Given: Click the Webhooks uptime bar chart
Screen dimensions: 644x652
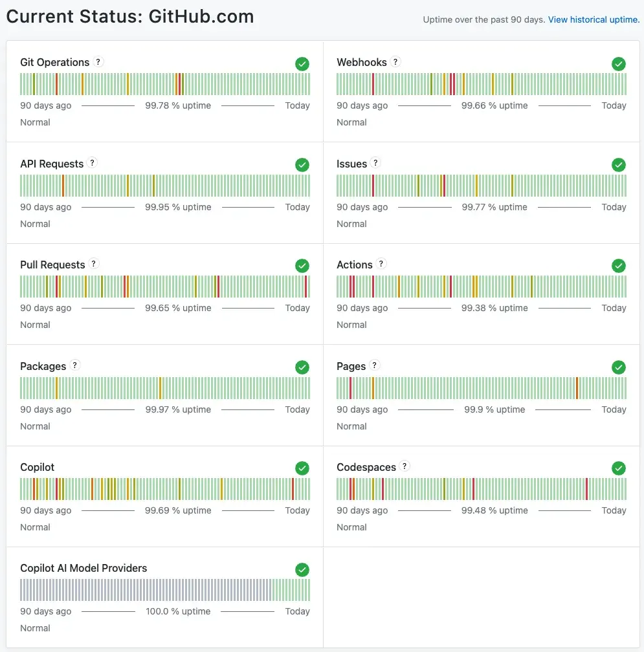Looking at the screenshot, I should 482,84.
